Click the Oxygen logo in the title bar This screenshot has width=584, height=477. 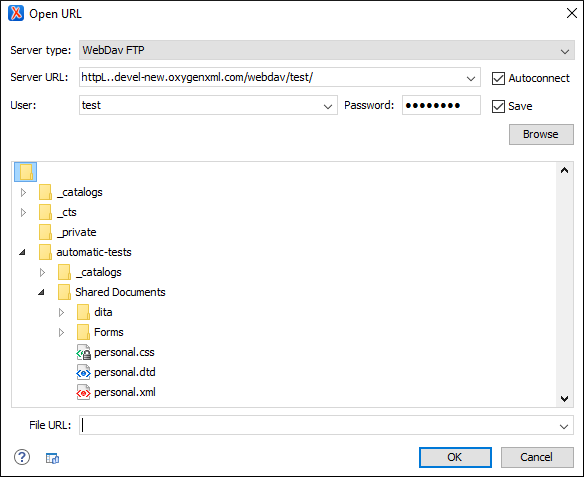click(16, 13)
